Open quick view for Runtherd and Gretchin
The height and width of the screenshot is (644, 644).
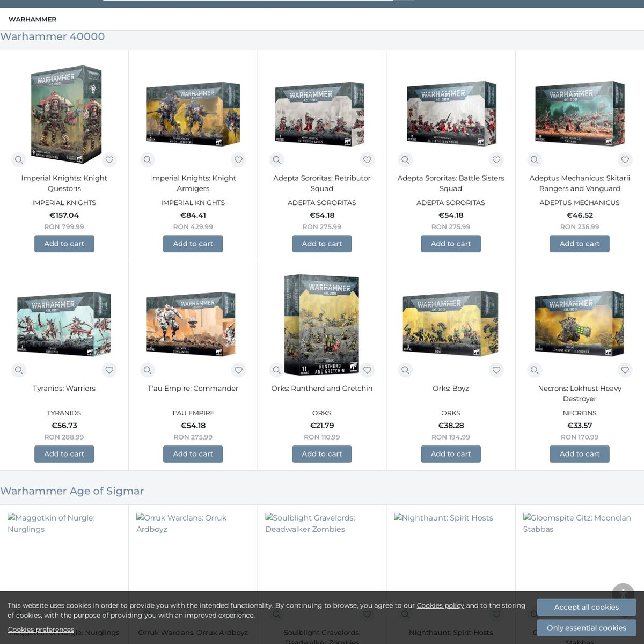[276, 370]
